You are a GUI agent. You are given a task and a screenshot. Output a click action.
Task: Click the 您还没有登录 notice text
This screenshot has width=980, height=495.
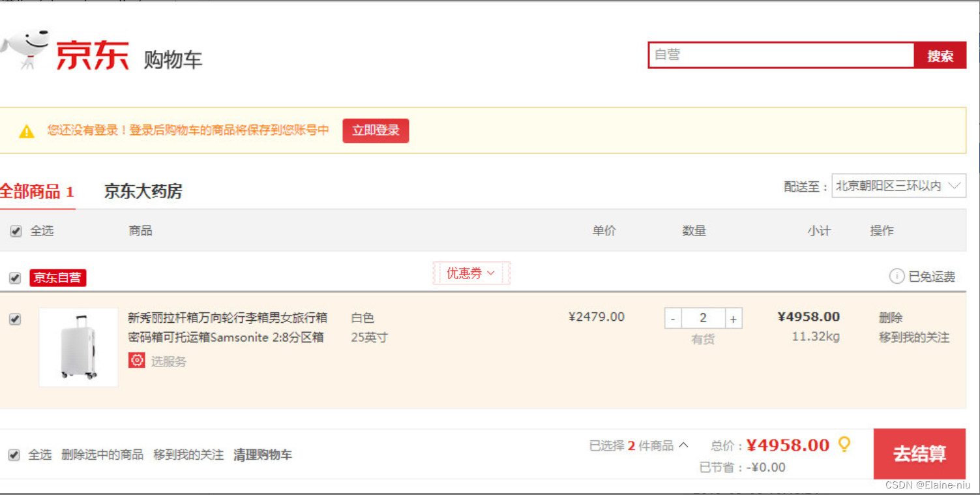(188, 130)
